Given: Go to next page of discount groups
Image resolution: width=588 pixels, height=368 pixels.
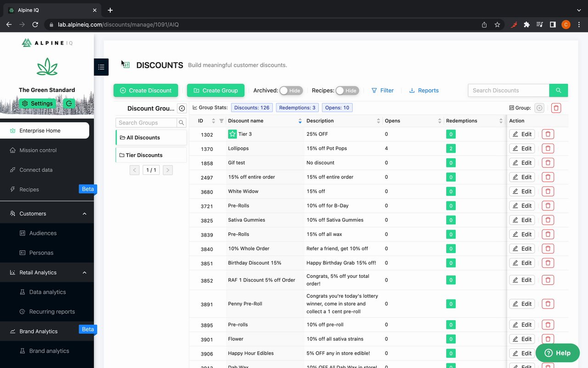Looking at the screenshot, I should coord(168,170).
